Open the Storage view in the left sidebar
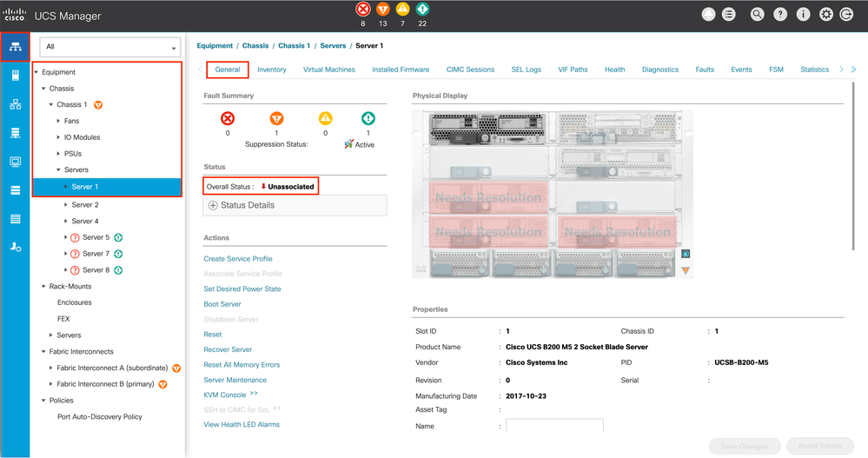Screen dimensions: 868x458 pyautogui.click(x=15, y=190)
